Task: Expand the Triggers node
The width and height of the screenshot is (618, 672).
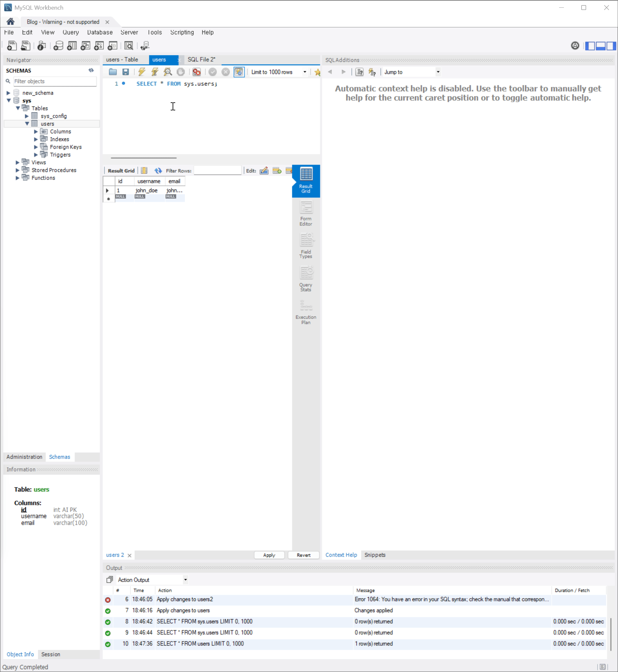Action: (36, 155)
